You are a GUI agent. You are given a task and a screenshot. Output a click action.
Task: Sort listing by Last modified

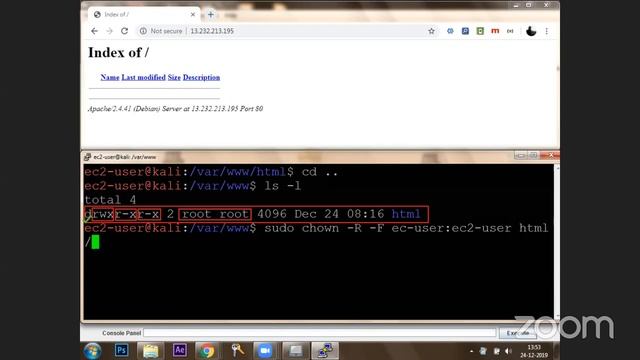(x=143, y=77)
